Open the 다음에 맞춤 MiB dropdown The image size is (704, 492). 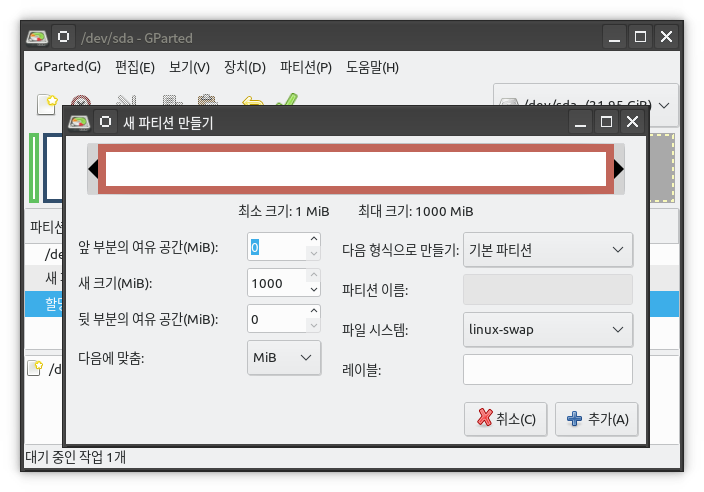coord(284,357)
